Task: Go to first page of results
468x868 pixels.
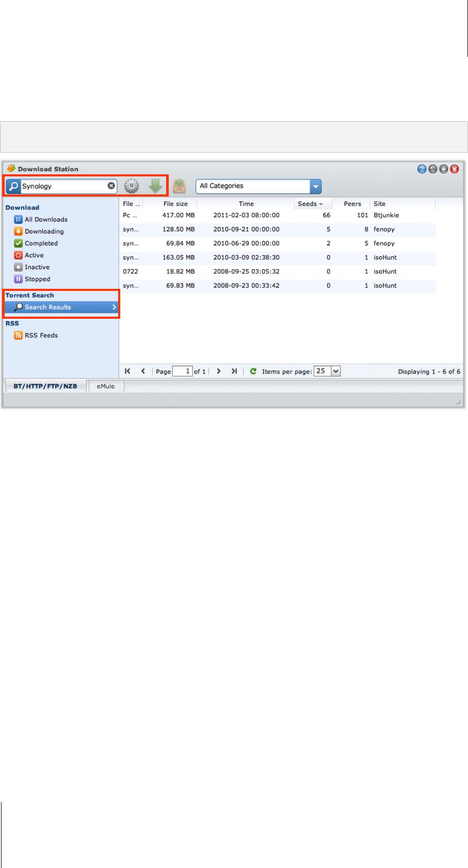Action: pyautogui.click(x=127, y=371)
